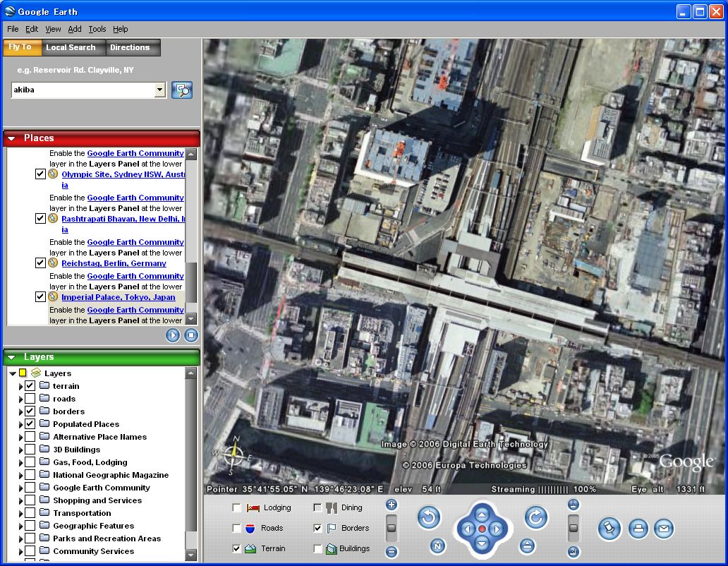Rotate the view counter-clockwise
Screen dimensions: 728x566
428,518
